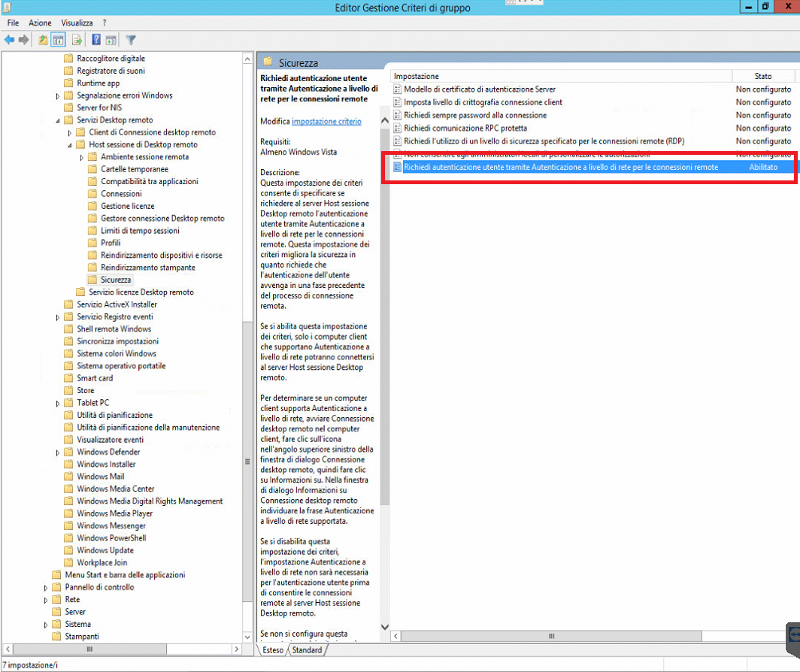Click the folder icon next to Windows Update
Screen dimensions: 800x672
[x=68, y=550]
